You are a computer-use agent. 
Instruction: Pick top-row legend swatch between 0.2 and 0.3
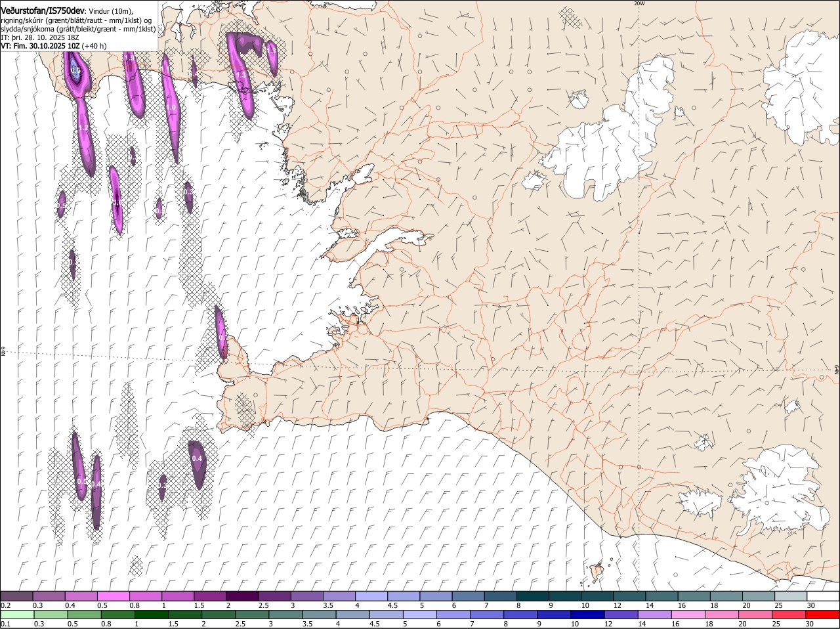(17, 596)
